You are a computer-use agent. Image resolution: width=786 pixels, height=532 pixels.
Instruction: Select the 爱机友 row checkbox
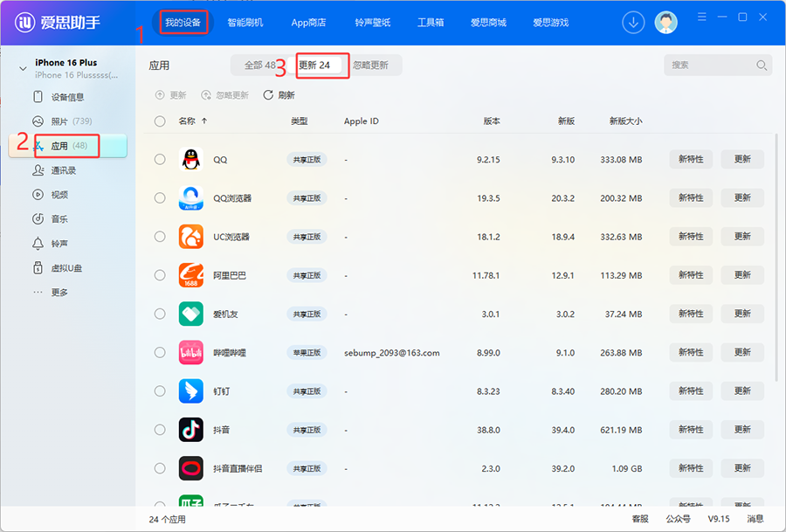160,314
